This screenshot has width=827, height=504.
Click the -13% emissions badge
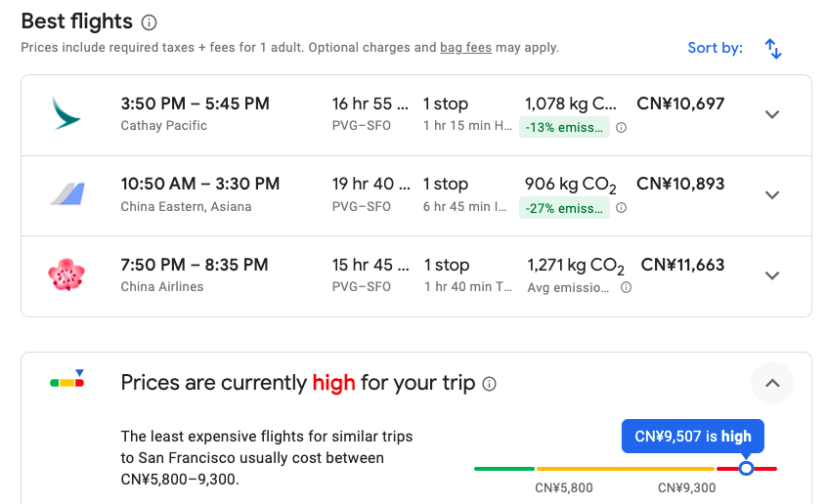[x=564, y=128]
